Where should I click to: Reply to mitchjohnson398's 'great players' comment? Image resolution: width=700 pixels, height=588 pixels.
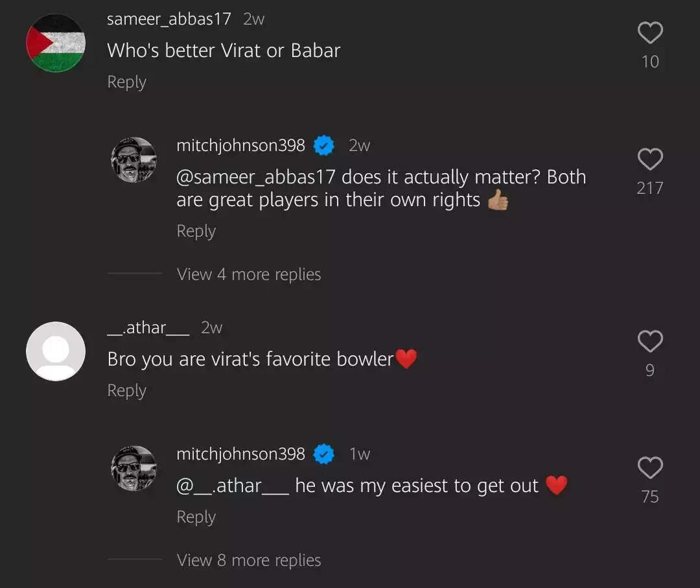pos(196,231)
